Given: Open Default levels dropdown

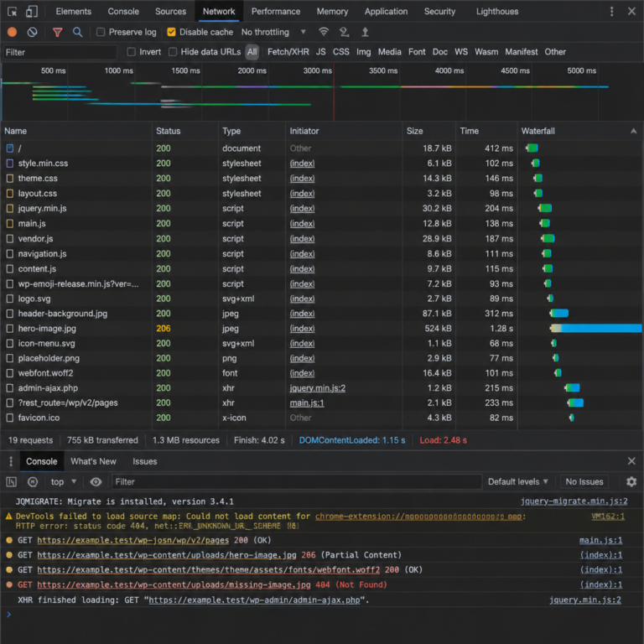Looking at the screenshot, I should coord(517,482).
